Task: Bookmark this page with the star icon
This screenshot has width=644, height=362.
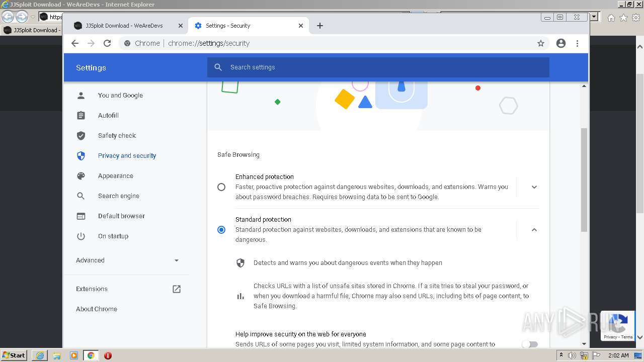Action: [541, 43]
